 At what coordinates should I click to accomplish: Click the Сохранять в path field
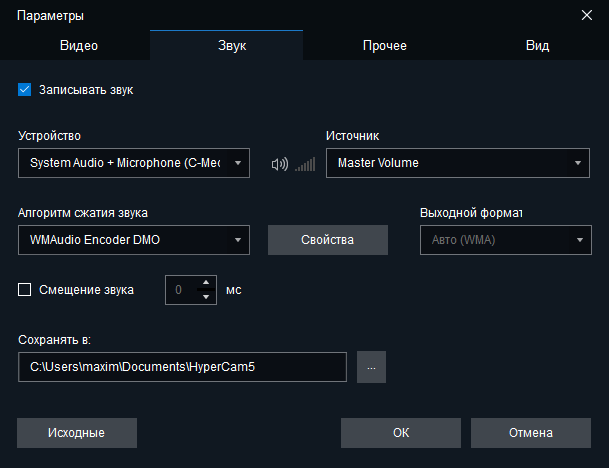point(182,367)
